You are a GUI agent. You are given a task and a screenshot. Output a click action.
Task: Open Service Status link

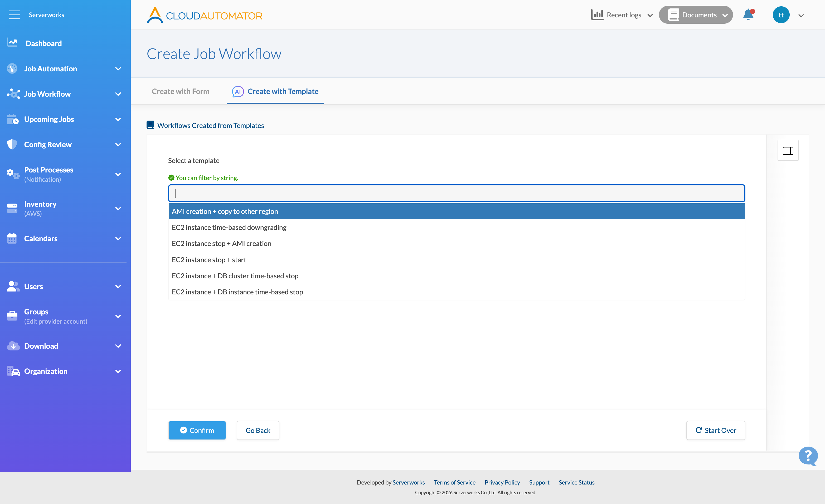tap(576, 482)
